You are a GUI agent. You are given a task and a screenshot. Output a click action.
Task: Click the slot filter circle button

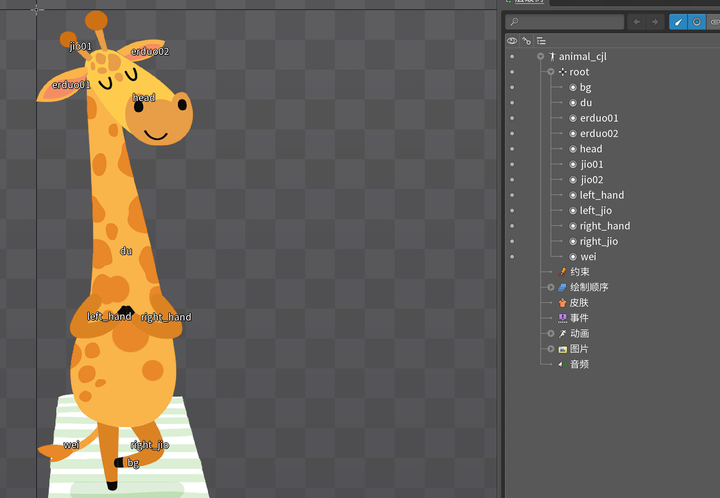click(x=697, y=22)
